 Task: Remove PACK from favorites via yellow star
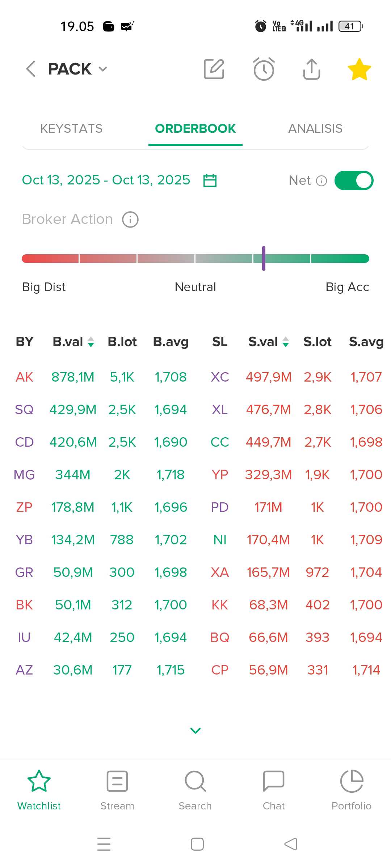pyautogui.click(x=359, y=69)
